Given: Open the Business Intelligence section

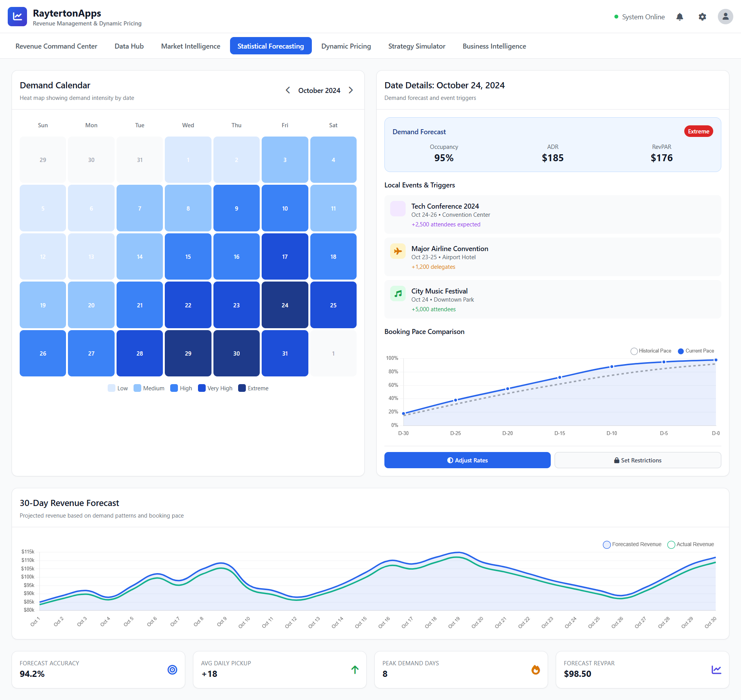Looking at the screenshot, I should point(494,46).
